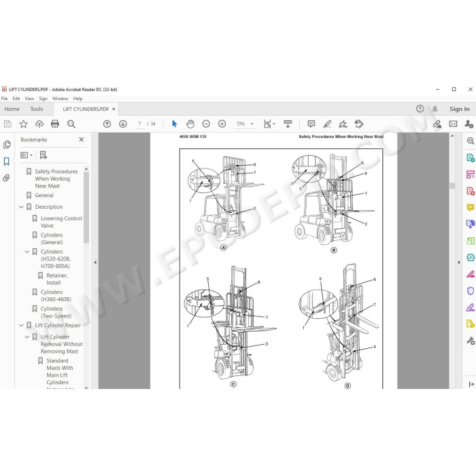Zoom out with the minus button
The height and width of the screenshot is (476, 476).
pos(206,124)
